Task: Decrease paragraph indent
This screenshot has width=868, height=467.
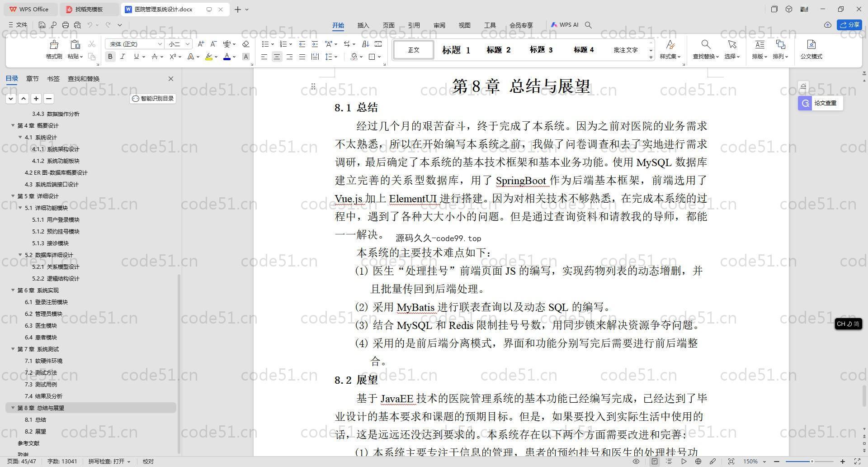Action: [302, 44]
